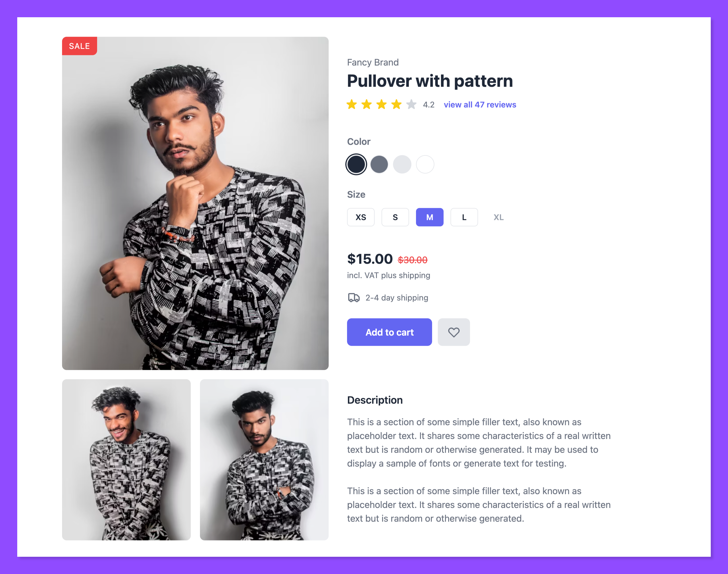
Task: Pick the medium gray color swatch
Action: pyautogui.click(x=379, y=164)
